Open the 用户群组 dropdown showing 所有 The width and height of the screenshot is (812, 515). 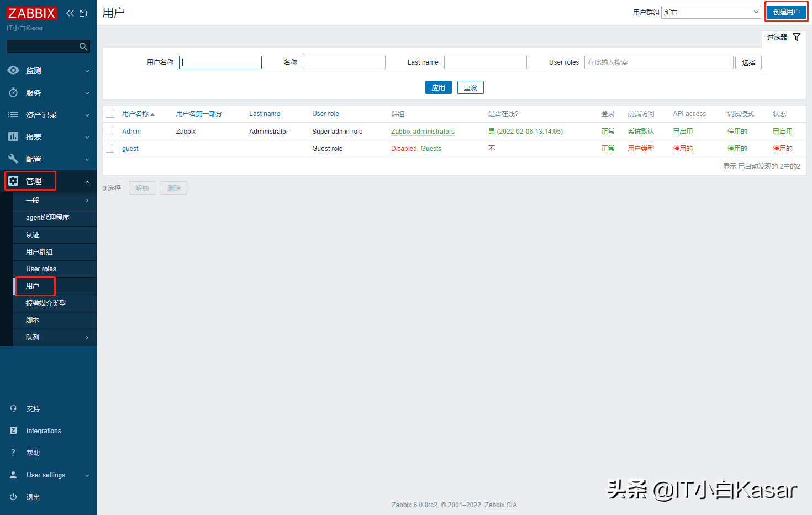[x=711, y=12]
